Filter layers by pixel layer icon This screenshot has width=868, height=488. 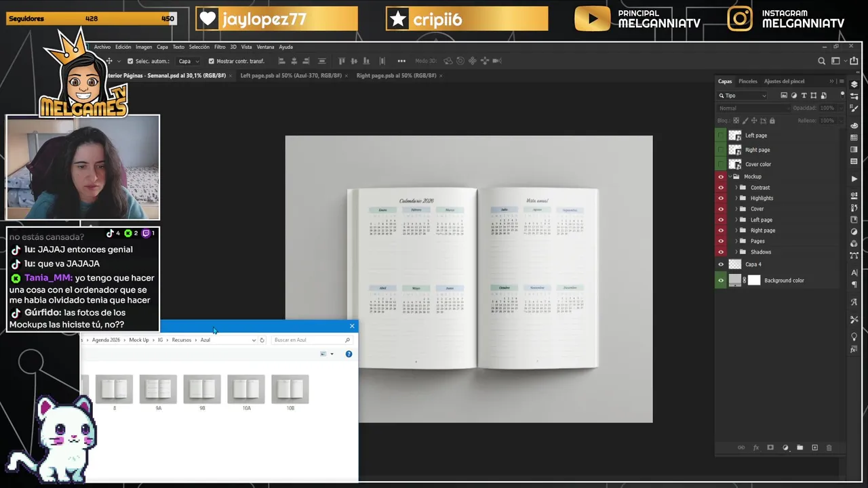(784, 96)
